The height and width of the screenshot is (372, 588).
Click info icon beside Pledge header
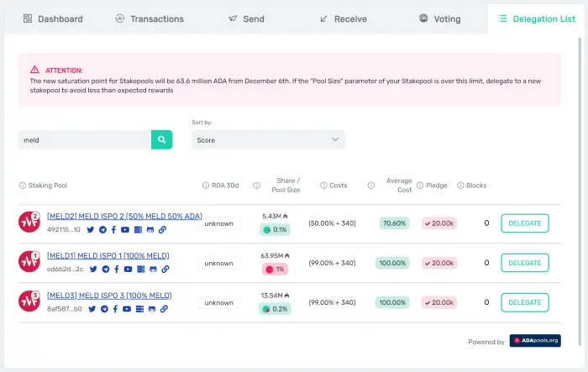[420, 186]
